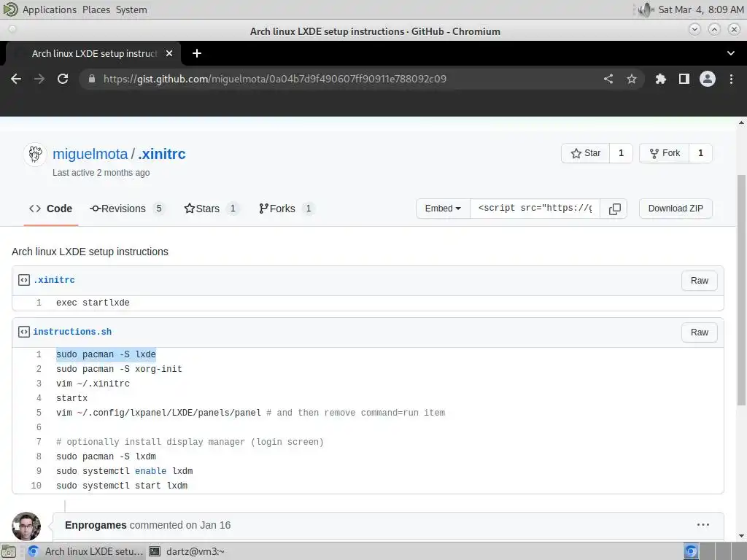Image resolution: width=747 pixels, height=560 pixels.
Task: Switch to the Revisions tab
Action: (x=127, y=209)
